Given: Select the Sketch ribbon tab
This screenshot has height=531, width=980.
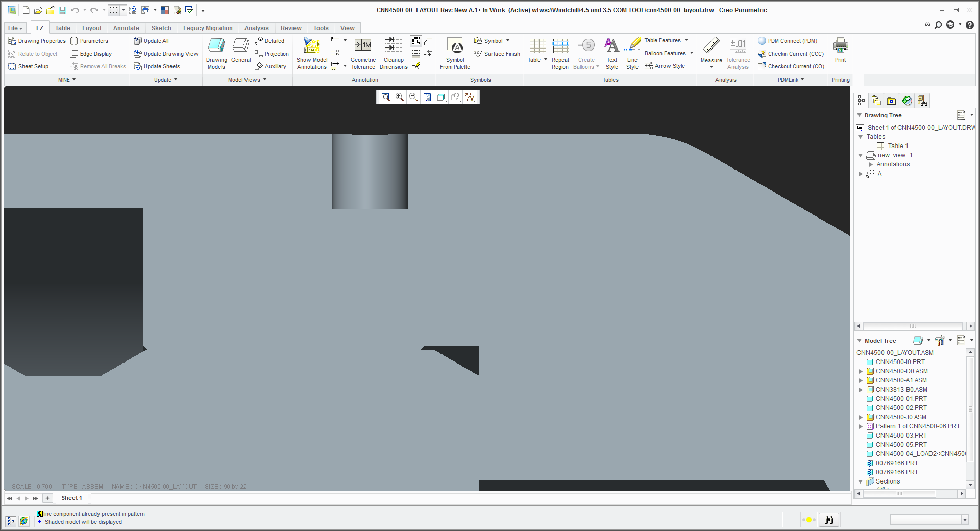Looking at the screenshot, I should [161, 28].
